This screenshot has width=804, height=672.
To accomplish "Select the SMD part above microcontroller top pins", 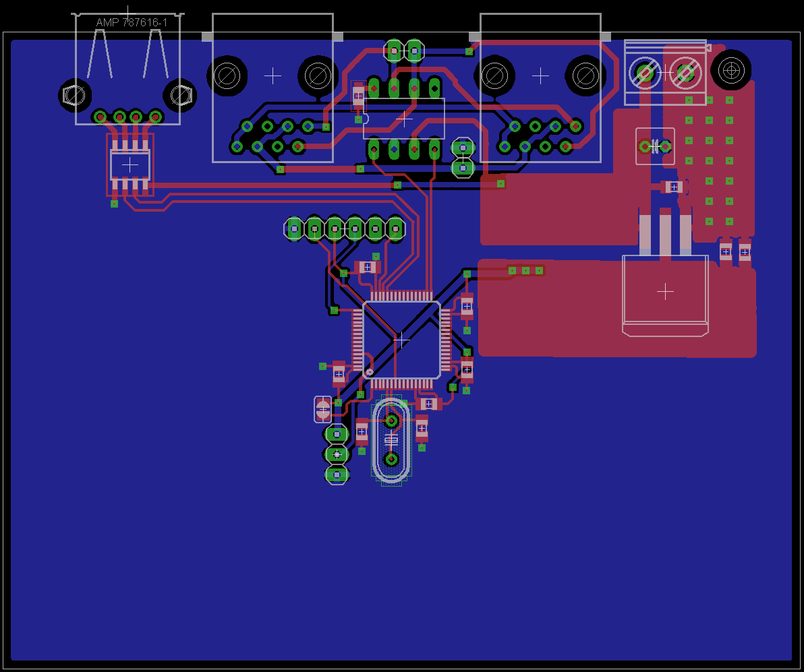I will tap(367, 267).
